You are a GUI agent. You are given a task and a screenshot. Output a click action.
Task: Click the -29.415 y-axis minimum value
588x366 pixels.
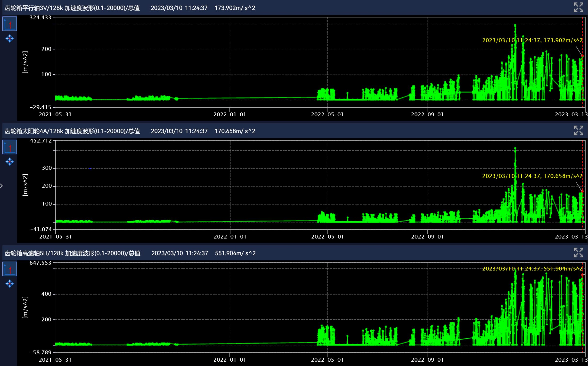(41, 107)
